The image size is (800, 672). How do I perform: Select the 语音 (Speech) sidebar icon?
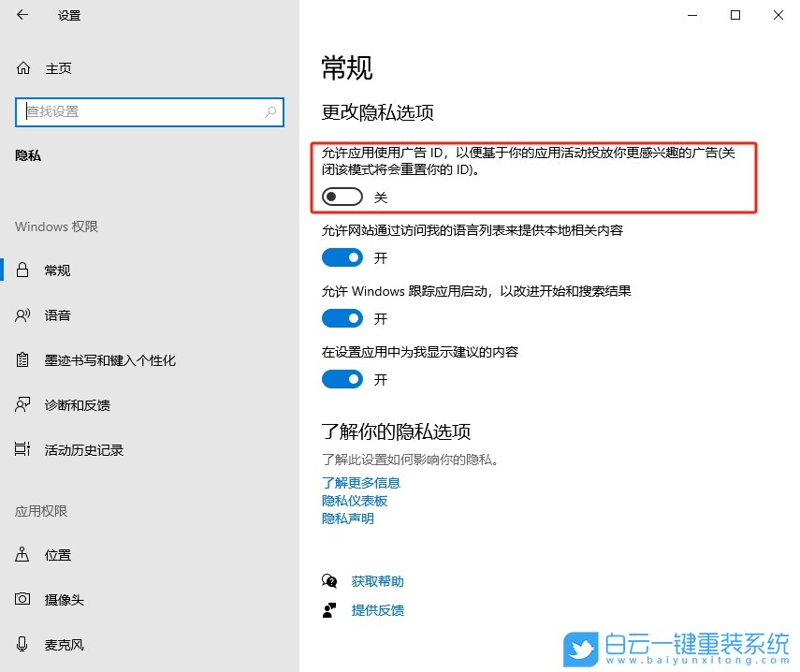coord(56,315)
